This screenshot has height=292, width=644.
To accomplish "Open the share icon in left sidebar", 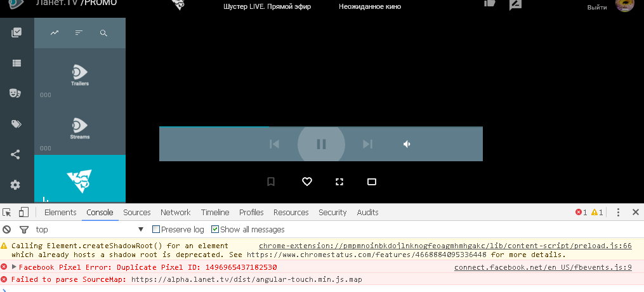I will 16,154.
